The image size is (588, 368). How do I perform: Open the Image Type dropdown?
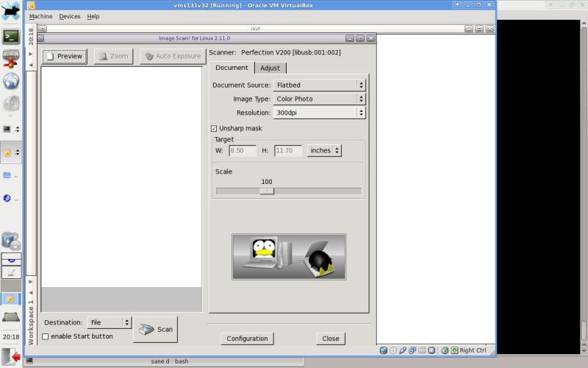pos(319,99)
